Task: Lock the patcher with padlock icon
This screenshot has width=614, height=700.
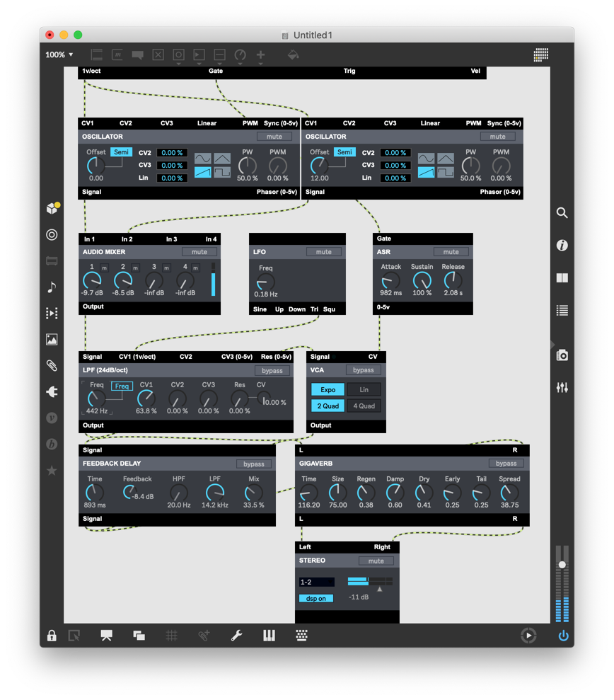Action: click(52, 636)
